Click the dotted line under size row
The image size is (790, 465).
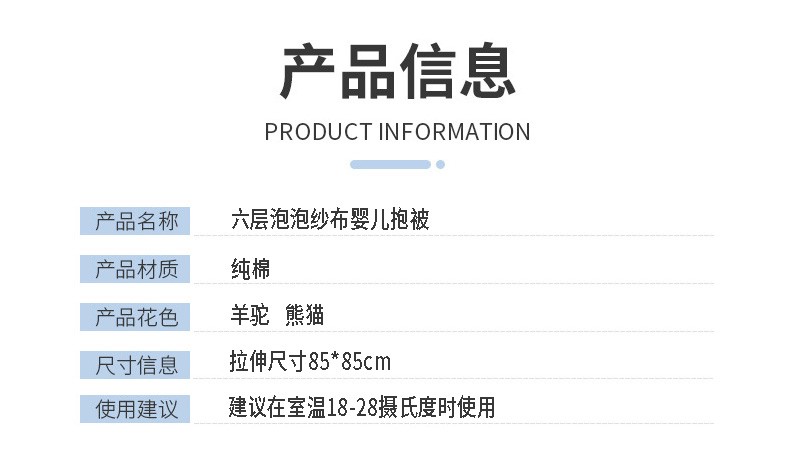(454, 378)
